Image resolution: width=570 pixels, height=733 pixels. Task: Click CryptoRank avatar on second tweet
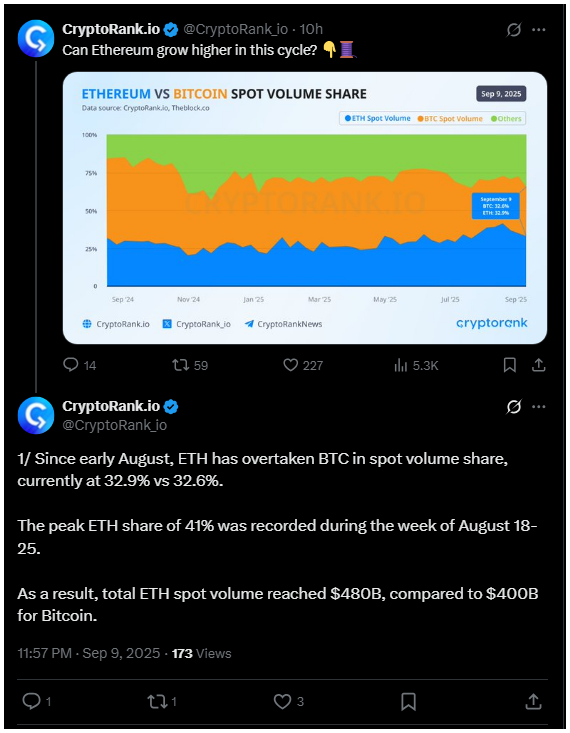[36, 415]
